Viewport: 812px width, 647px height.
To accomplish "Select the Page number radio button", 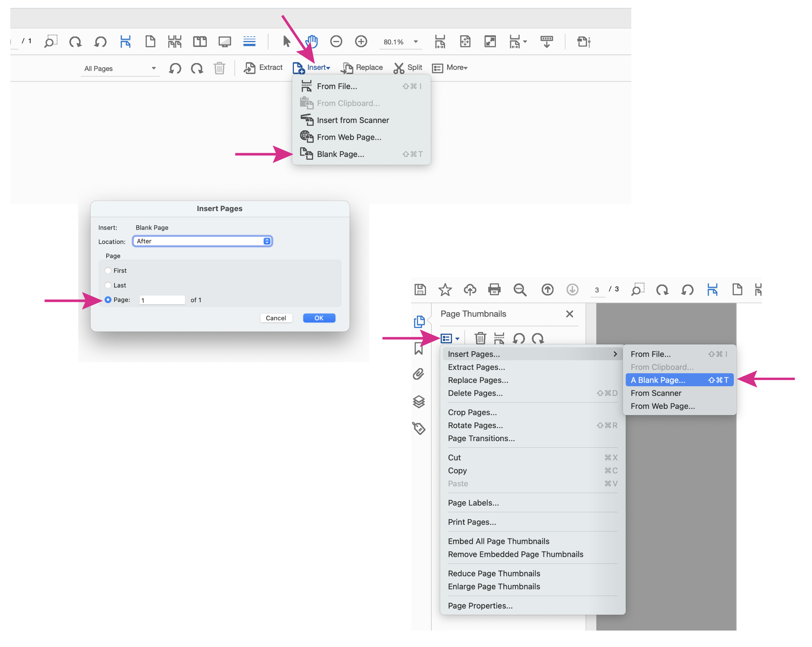I will click(x=108, y=300).
